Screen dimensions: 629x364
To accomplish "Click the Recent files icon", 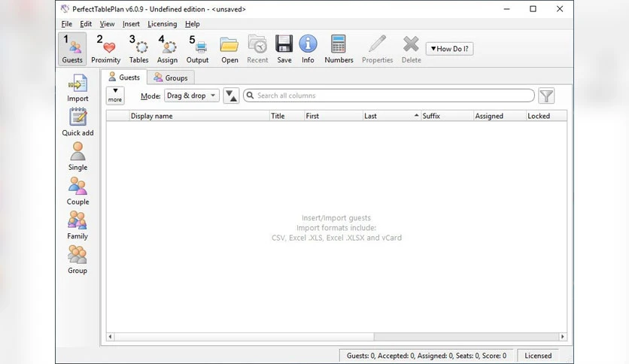I will 257,50.
